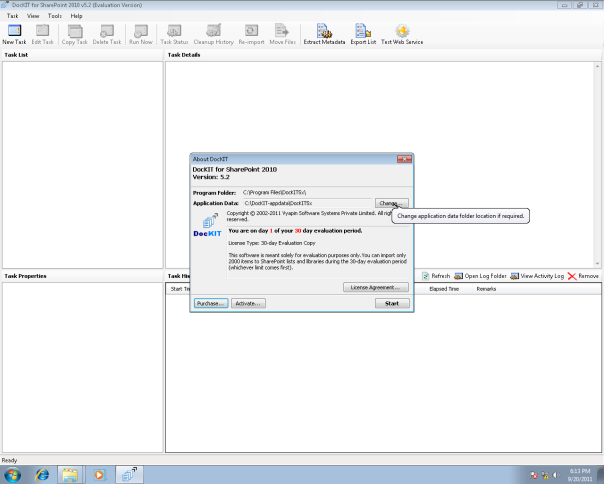This screenshot has height=484, width=604.
Task: Click the Cleanup History toolbar icon
Action: (213, 34)
